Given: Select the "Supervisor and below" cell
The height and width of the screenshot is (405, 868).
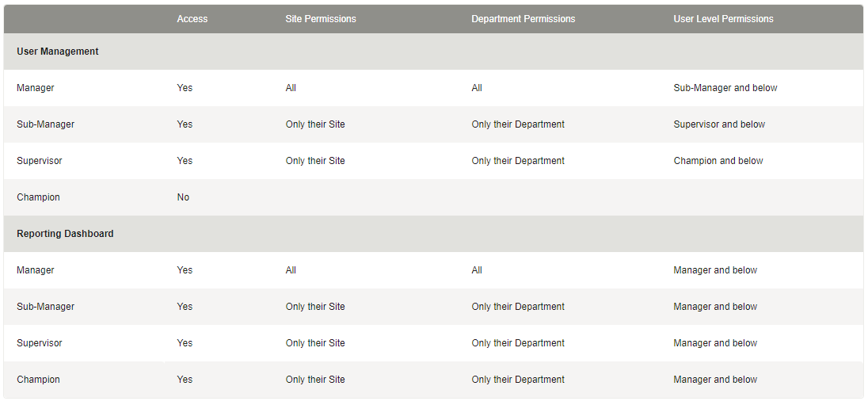Looking at the screenshot, I should tap(719, 124).
